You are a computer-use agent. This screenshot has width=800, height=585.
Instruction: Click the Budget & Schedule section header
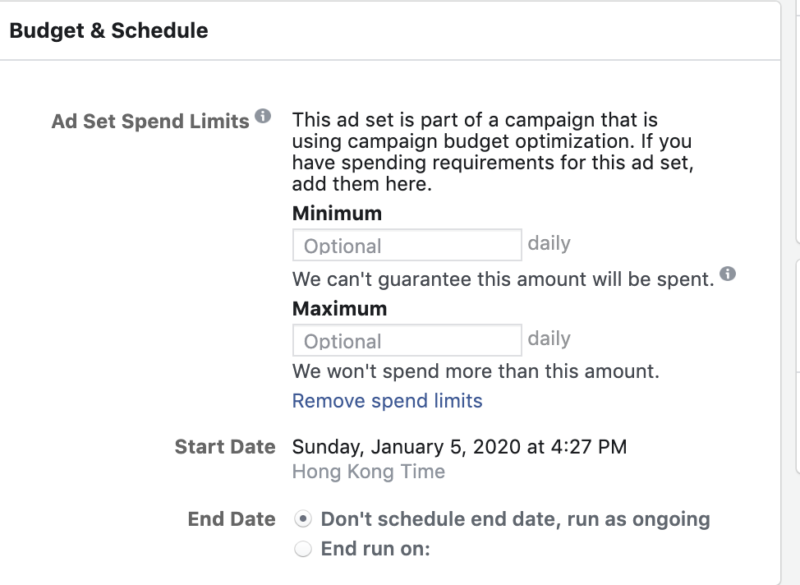(x=108, y=31)
